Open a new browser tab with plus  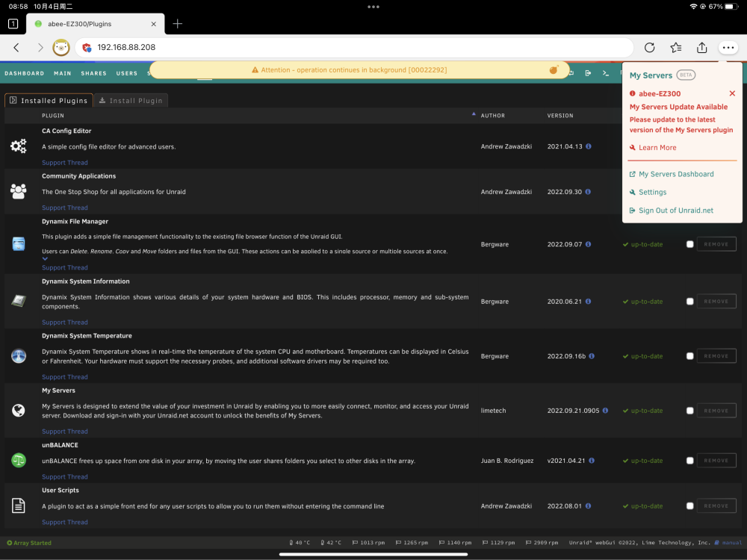177,23
